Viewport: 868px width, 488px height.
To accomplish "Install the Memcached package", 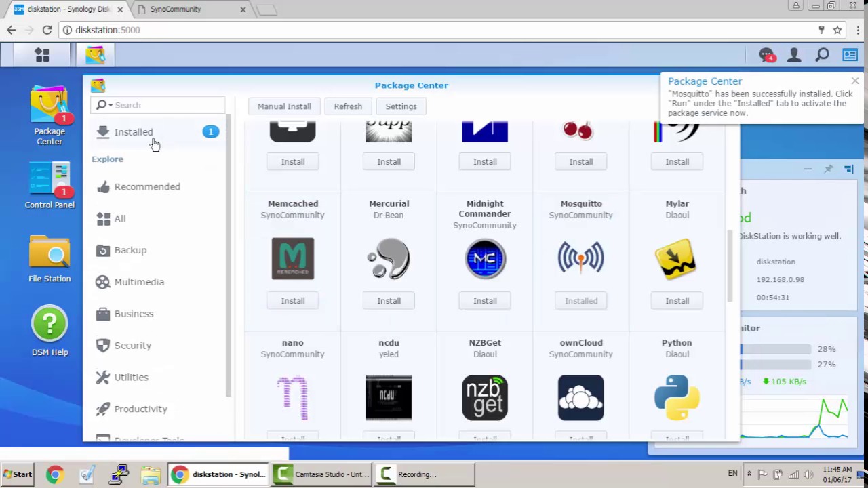I will coord(293,300).
